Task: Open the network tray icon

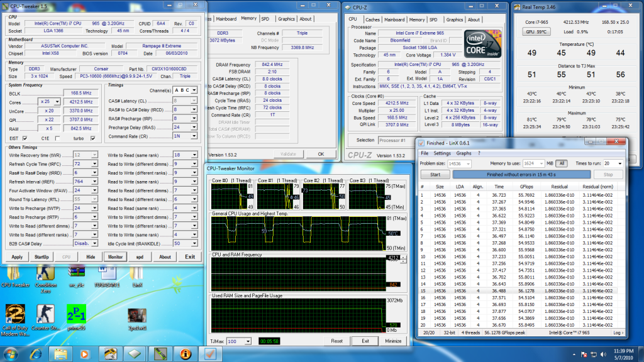Action: [x=594, y=354]
